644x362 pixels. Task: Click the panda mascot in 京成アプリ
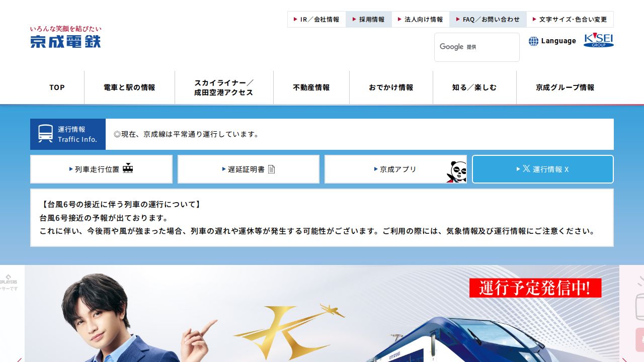point(456,171)
